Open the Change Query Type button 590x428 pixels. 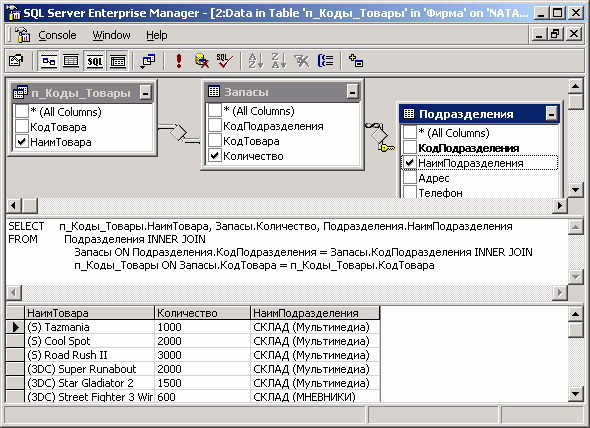tap(148, 61)
